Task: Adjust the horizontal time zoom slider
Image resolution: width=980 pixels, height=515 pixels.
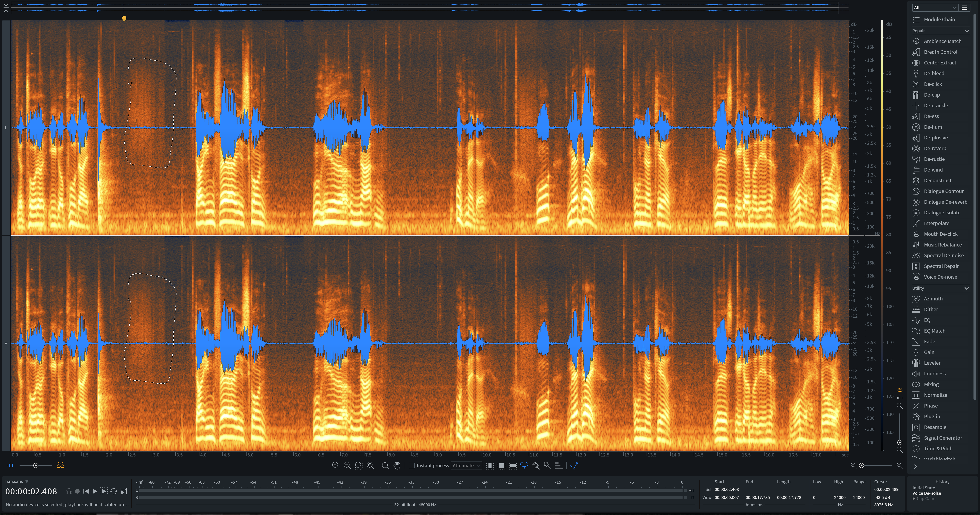Action: pyautogui.click(x=876, y=465)
